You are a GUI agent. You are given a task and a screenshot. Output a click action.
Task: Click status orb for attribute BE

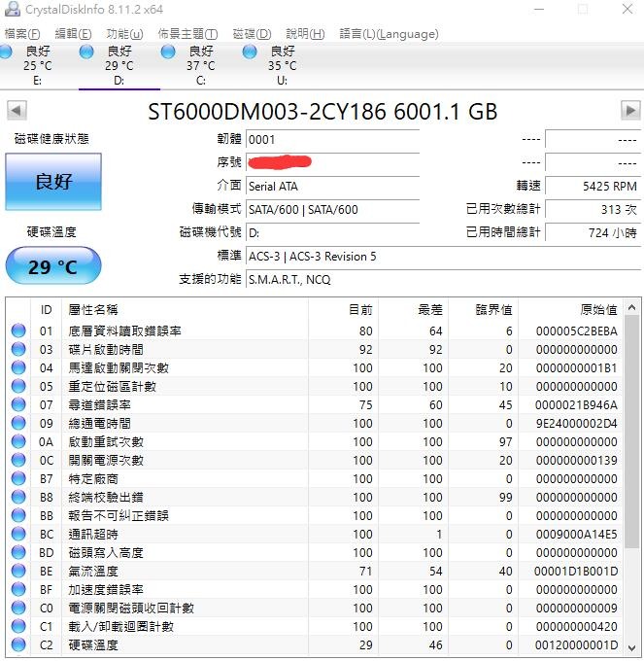point(18,571)
